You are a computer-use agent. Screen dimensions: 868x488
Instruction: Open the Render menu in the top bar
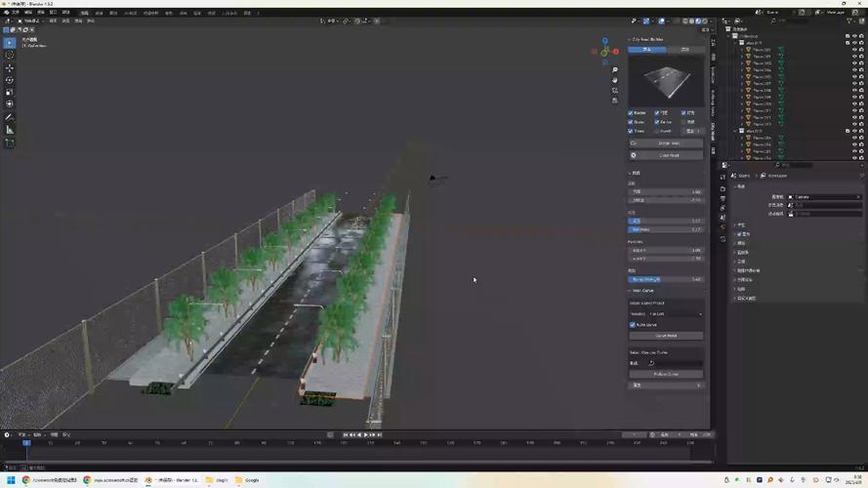pyautogui.click(x=40, y=12)
